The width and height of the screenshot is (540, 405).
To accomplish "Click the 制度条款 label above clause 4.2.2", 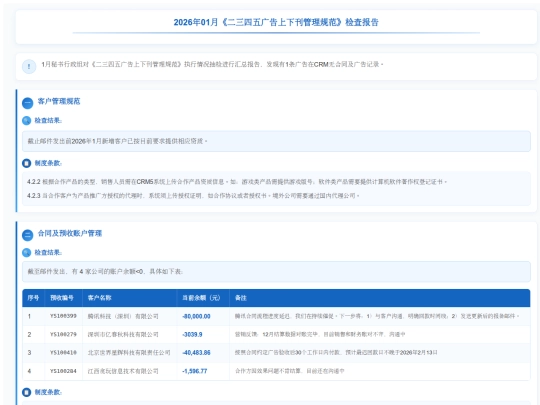I will [x=48, y=163].
